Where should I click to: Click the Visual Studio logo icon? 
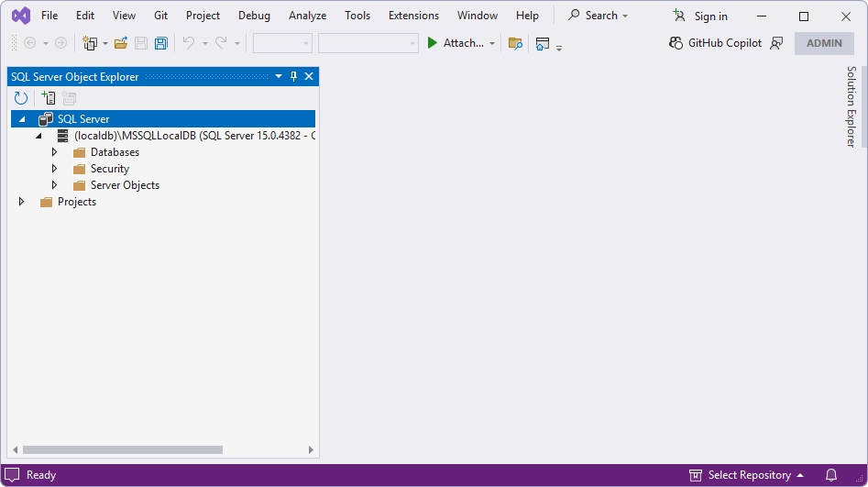(x=21, y=16)
